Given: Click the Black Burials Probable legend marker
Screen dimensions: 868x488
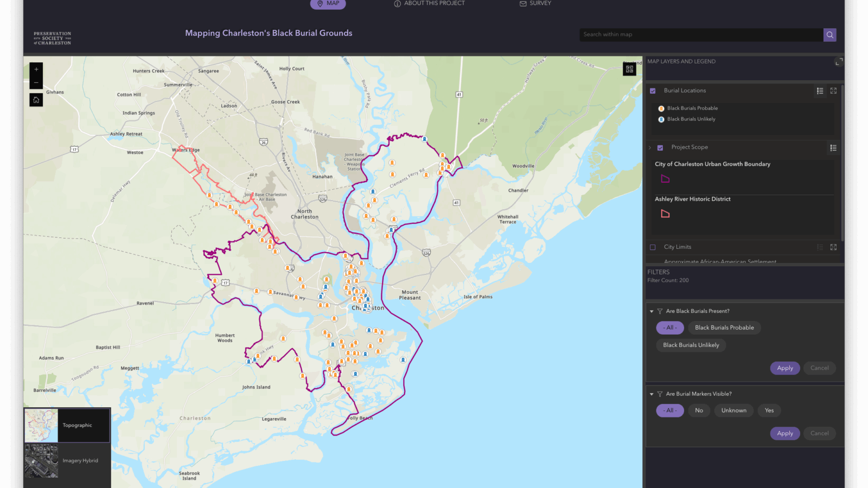Looking at the screenshot, I should [661, 108].
